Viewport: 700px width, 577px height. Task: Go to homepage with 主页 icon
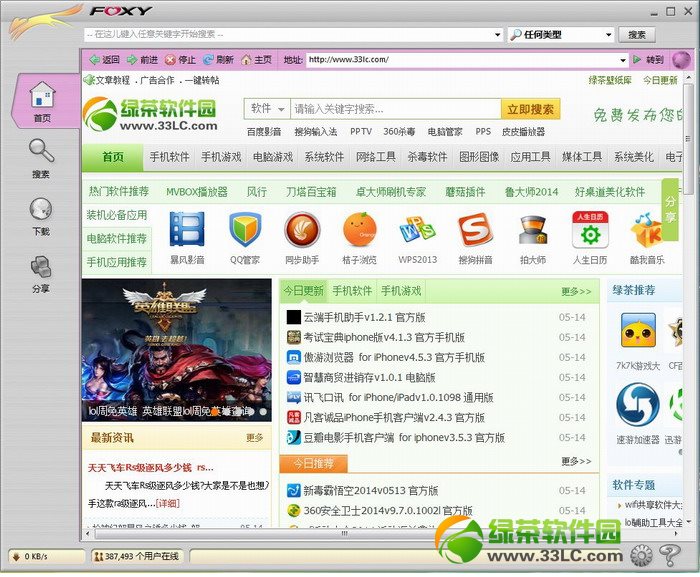[x=256, y=59]
